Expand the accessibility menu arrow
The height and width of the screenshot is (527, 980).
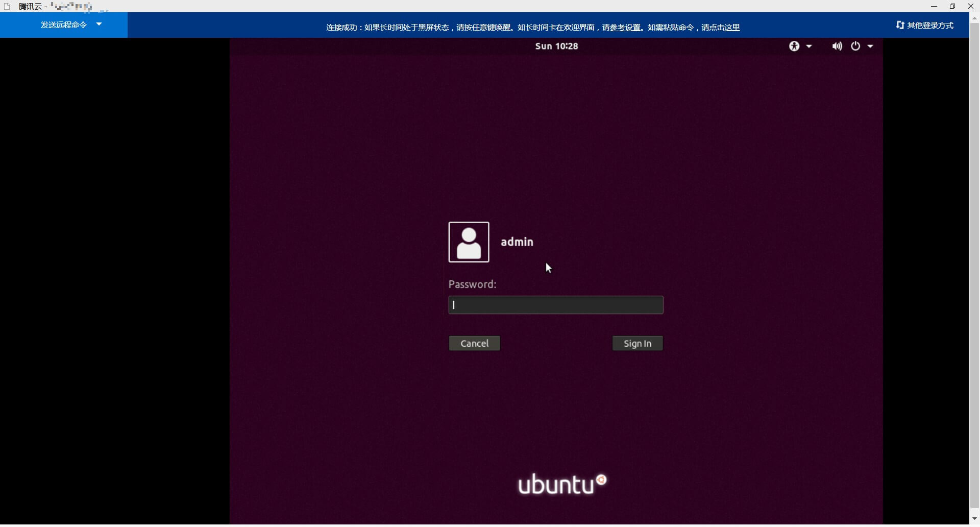point(809,46)
